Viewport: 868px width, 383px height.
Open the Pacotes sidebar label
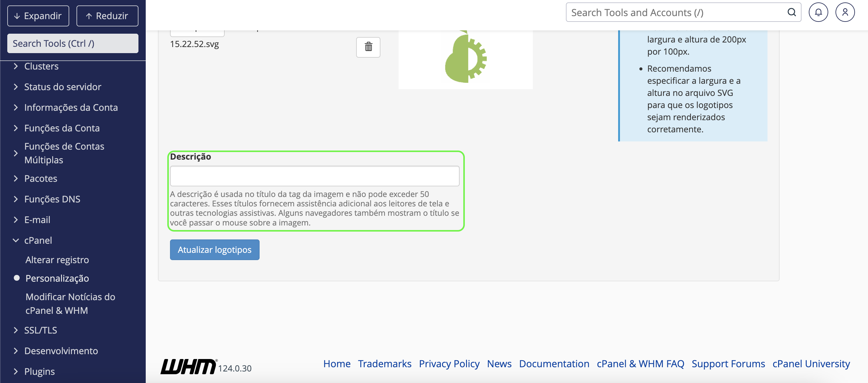40,178
